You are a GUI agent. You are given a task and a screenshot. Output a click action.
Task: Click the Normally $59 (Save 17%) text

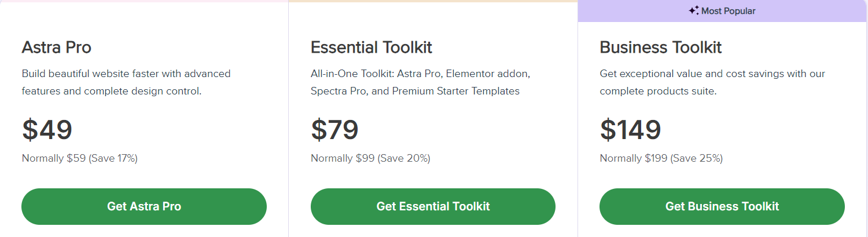pyautogui.click(x=79, y=158)
